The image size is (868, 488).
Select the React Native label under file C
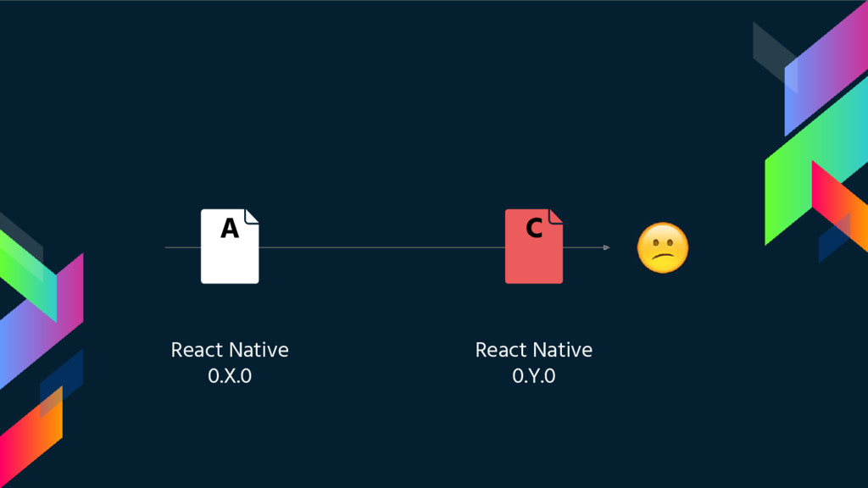[x=534, y=350]
